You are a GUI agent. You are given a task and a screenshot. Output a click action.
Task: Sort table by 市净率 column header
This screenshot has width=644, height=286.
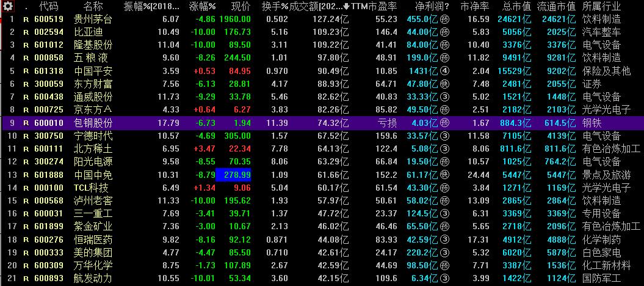pyautogui.click(x=475, y=6)
